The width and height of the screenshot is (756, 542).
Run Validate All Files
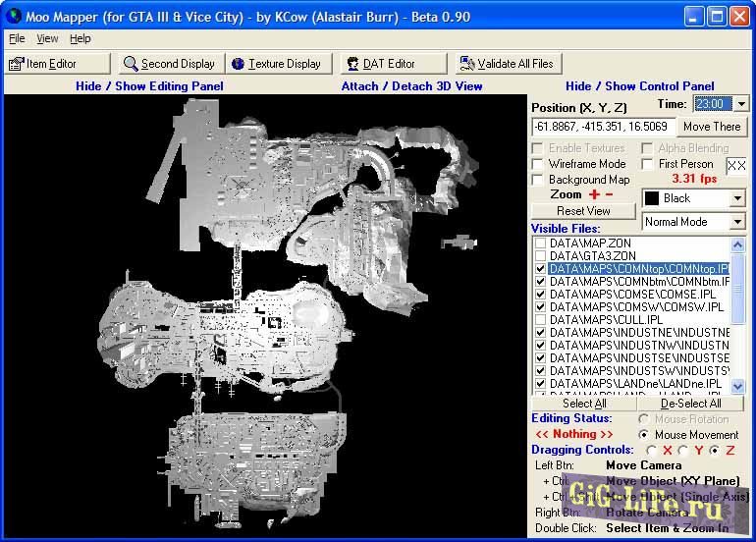(x=509, y=64)
